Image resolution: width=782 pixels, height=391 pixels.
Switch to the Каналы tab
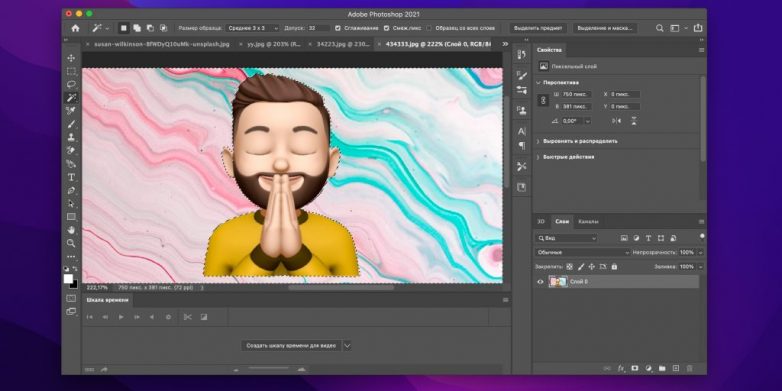(x=588, y=221)
